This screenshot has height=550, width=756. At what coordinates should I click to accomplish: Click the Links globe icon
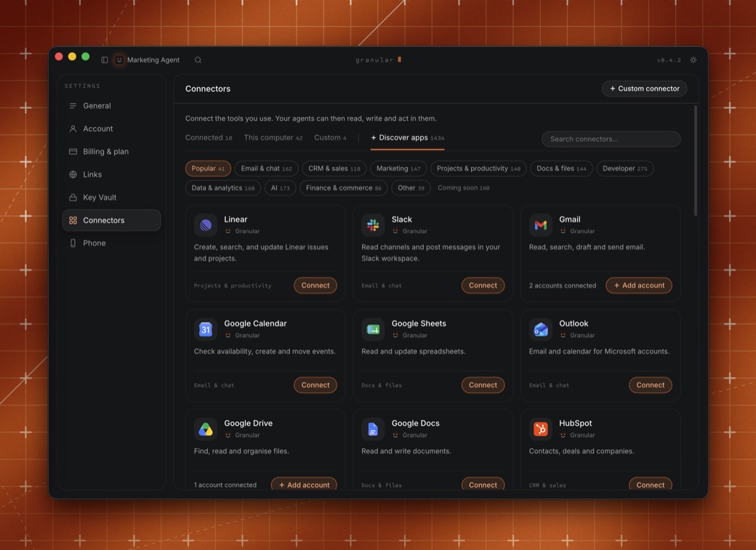click(x=73, y=174)
